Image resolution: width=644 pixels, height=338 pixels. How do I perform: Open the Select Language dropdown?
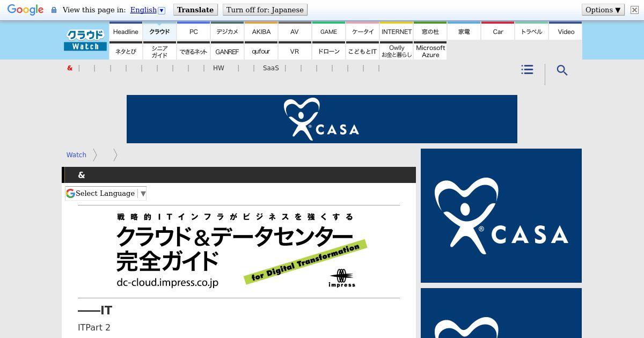106,193
